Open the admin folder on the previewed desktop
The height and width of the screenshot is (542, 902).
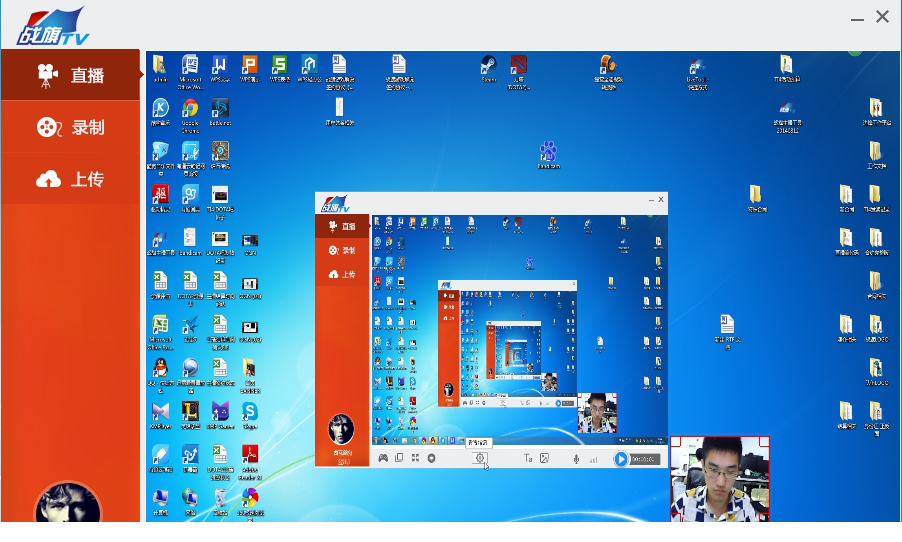pos(160,68)
